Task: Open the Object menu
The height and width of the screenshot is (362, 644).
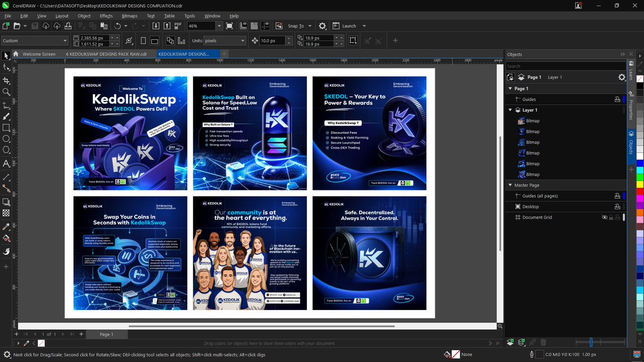Action: point(84,16)
